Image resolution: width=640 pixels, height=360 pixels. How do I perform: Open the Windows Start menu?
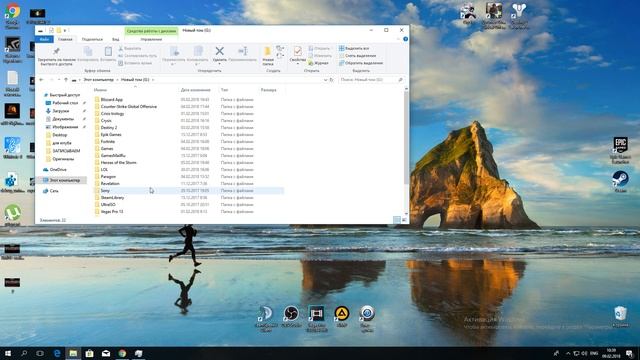click(x=8, y=353)
